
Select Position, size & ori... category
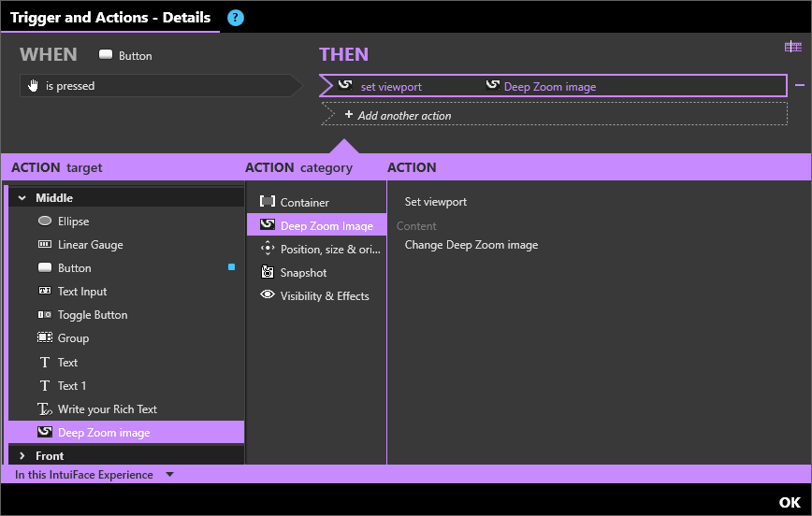coord(316,249)
